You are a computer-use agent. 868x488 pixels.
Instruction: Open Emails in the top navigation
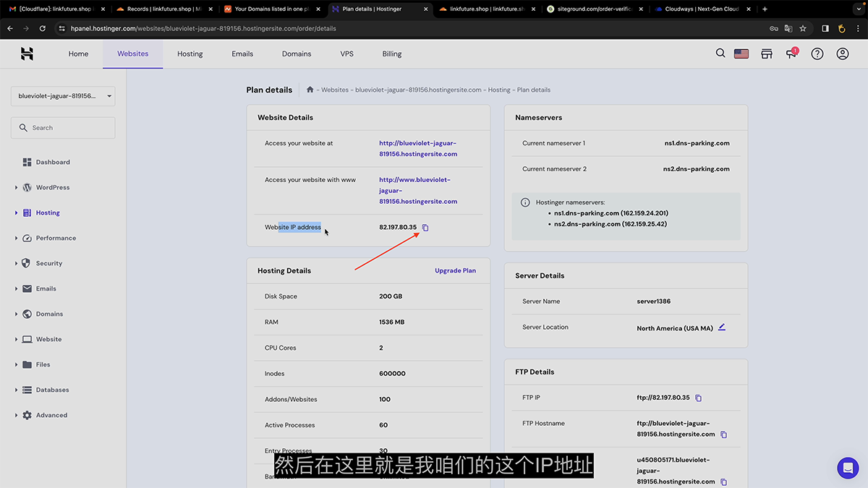(x=242, y=53)
